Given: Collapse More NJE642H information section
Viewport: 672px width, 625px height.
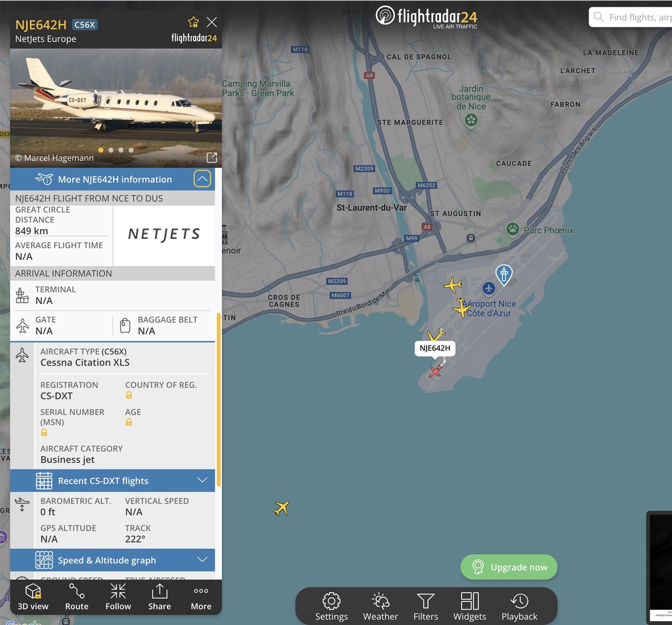Looking at the screenshot, I should [x=202, y=179].
